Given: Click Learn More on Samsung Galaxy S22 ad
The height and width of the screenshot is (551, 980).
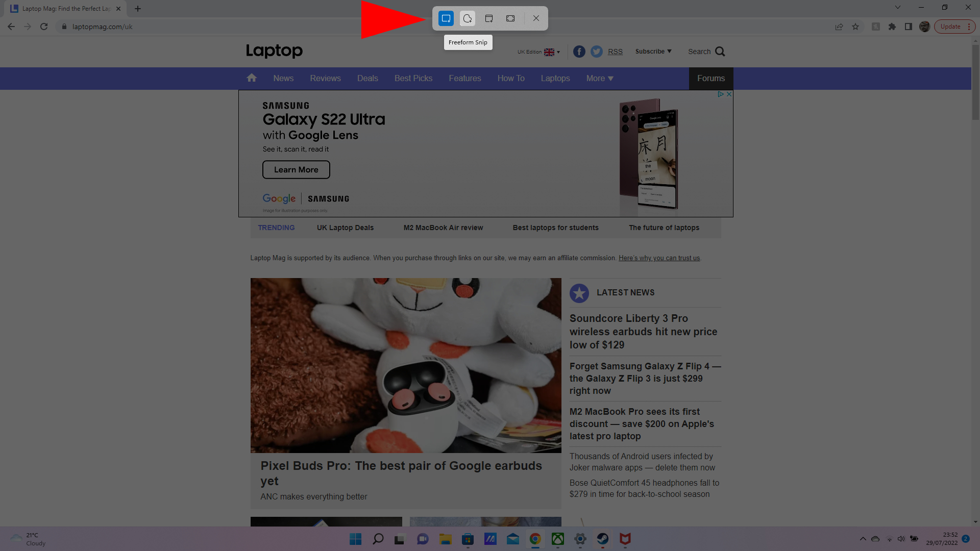Looking at the screenshot, I should [x=296, y=169].
